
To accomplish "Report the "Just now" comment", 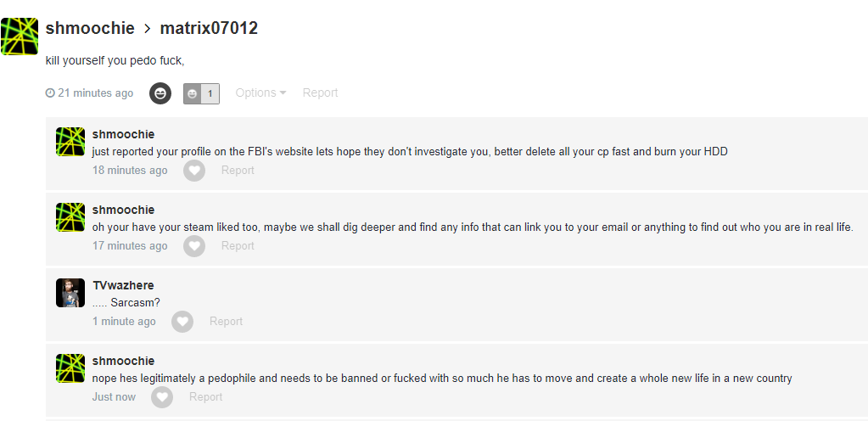I will 205,397.
